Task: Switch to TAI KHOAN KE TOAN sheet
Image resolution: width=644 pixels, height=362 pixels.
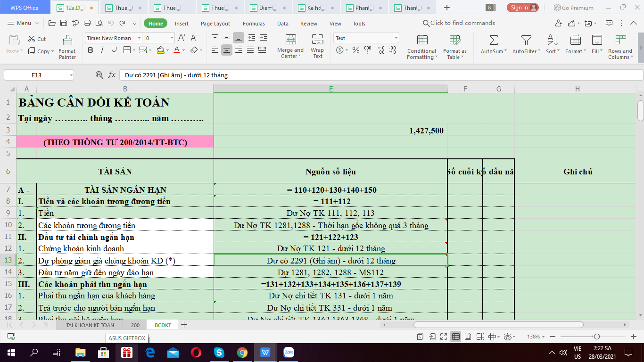Action: click(90, 325)
